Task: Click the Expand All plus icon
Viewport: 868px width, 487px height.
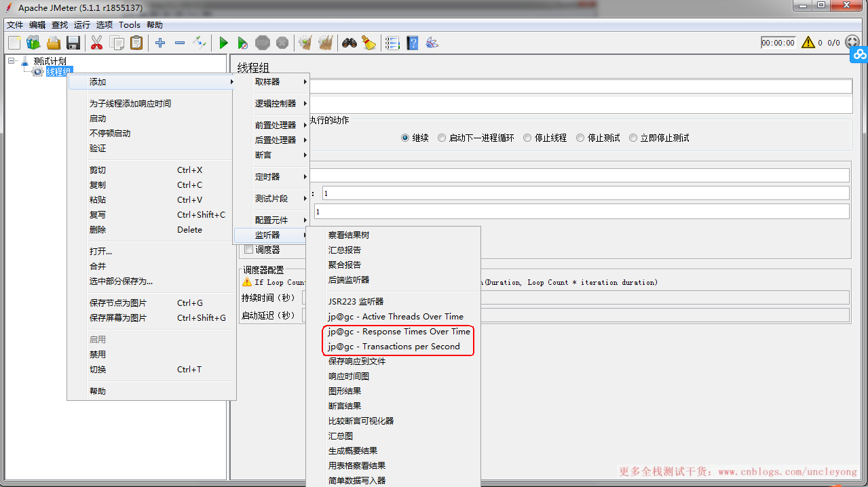Action: point(160,43)
